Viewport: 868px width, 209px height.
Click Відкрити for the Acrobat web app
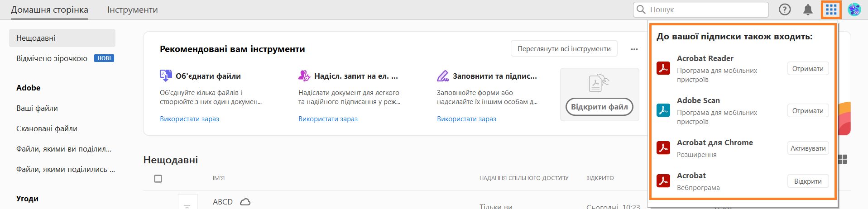808,181
